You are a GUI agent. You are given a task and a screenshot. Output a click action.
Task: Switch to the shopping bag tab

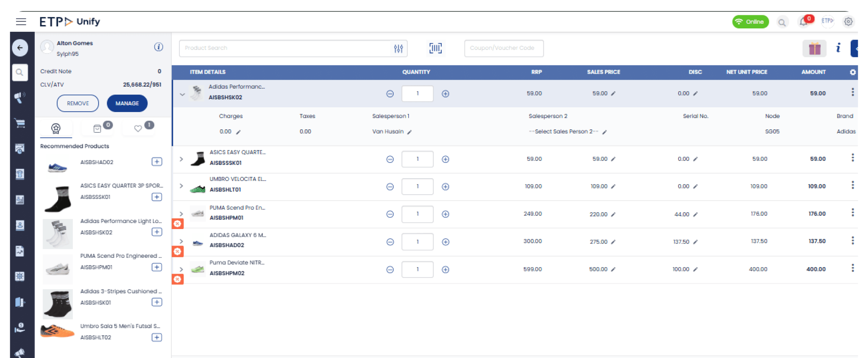(x=97, y=129)
